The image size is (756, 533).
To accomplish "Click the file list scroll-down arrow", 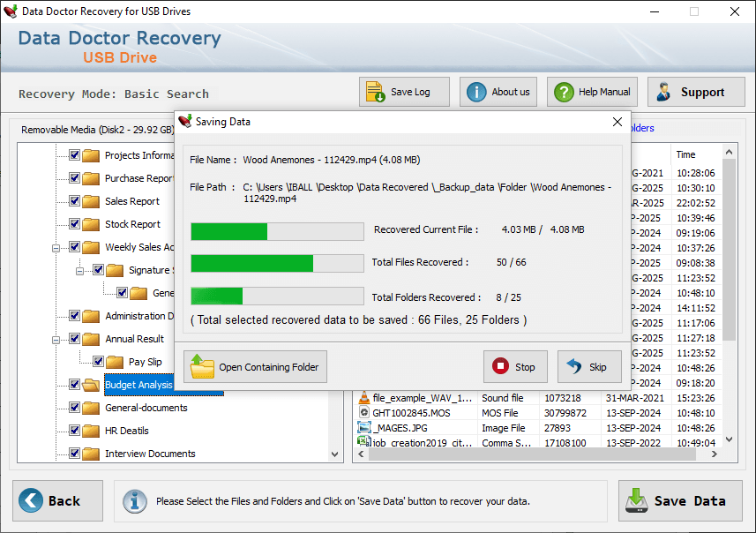I will 729,439.
